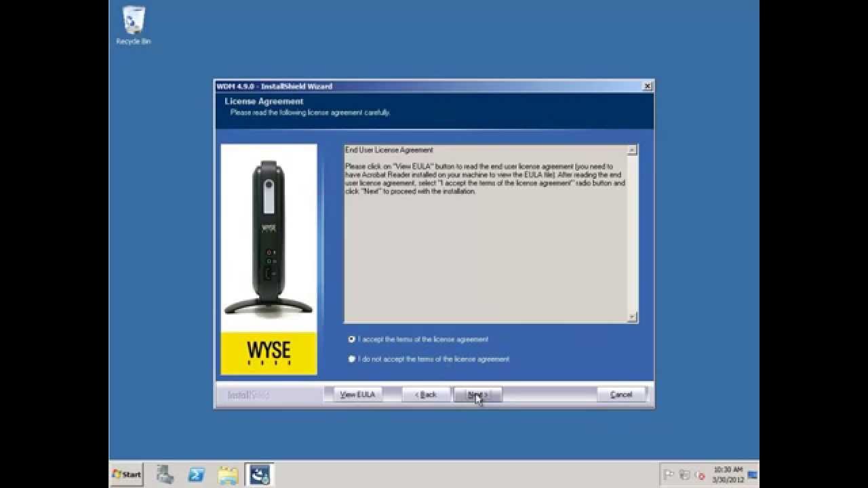Click the License Agreement heading
868x488 pixels.
(264, 101)
